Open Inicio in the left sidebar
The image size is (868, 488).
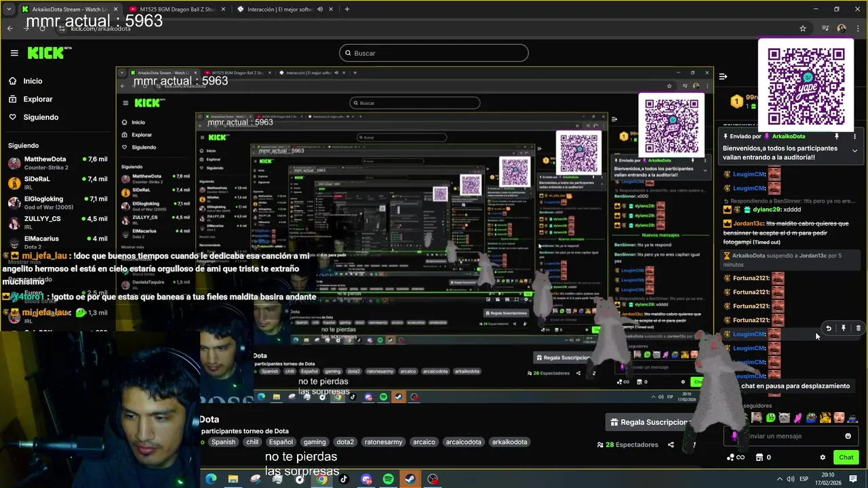click(x=33, y=81)
